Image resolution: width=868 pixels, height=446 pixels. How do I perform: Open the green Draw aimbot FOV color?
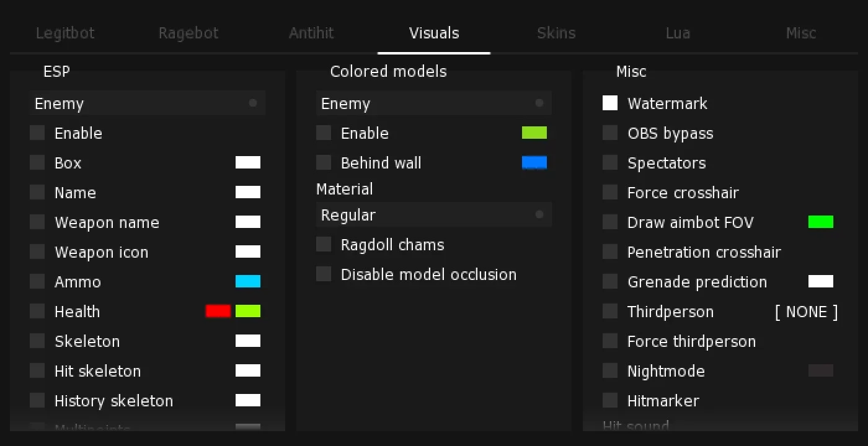click(821, 222)
